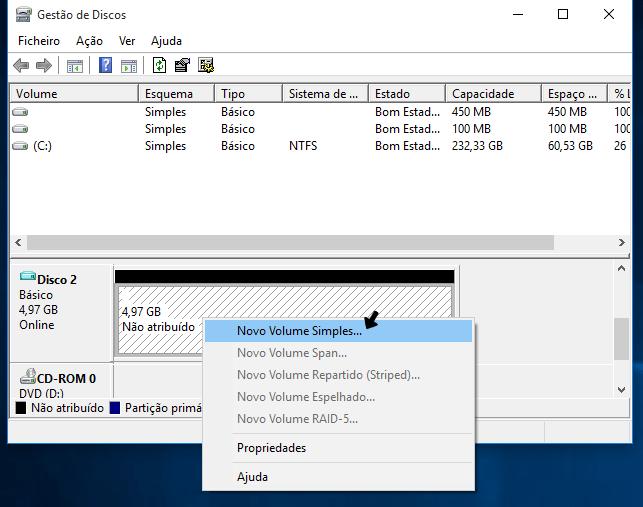Viewport: 643px width, 507px height.
Task: Select the Disco 2 disk label
Action: coord(57,280)
